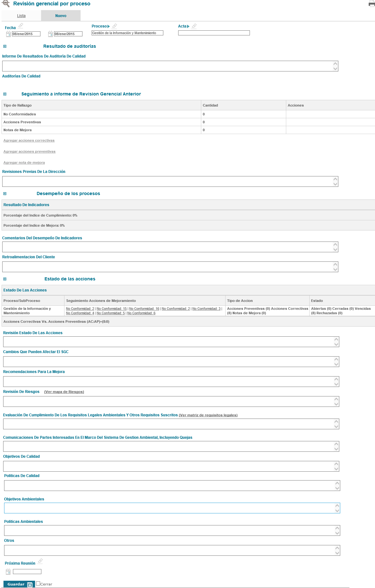Click the eraser icon beside Acta
The height and width of the screenshot is (588, 375).
point(194,26)
